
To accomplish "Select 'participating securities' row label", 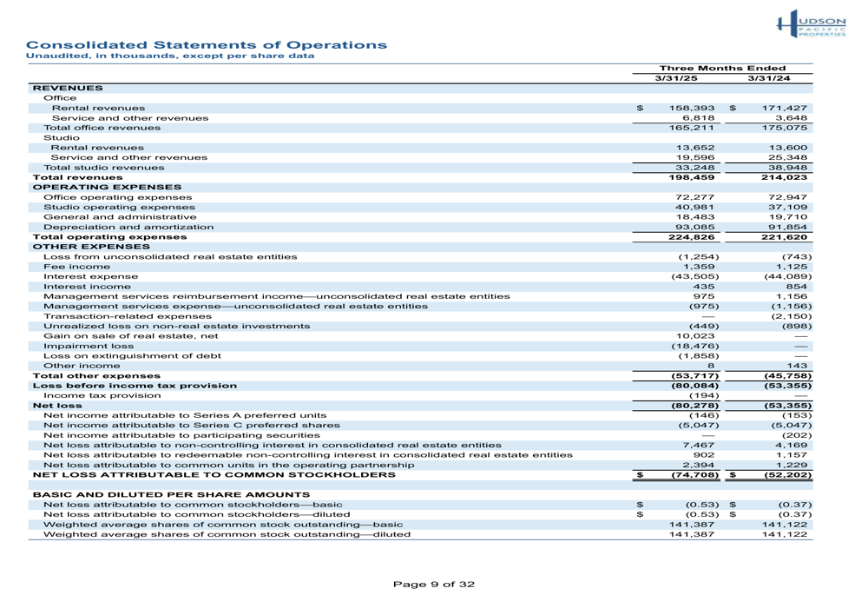I will (181, 435).
